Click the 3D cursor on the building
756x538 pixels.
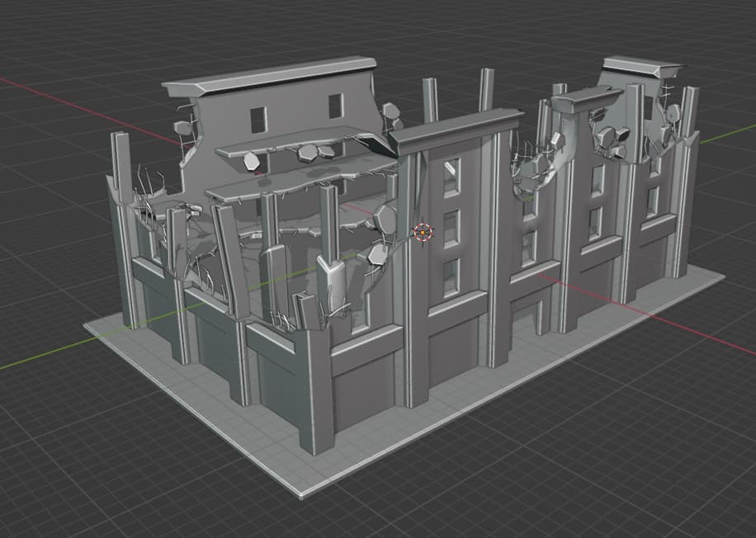tap(423, 233)
